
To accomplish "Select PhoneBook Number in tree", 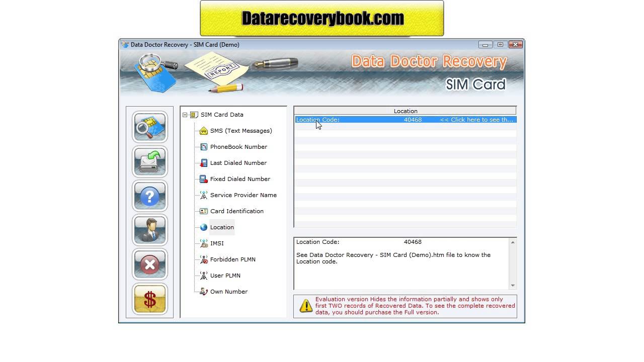I will point(238,147).
